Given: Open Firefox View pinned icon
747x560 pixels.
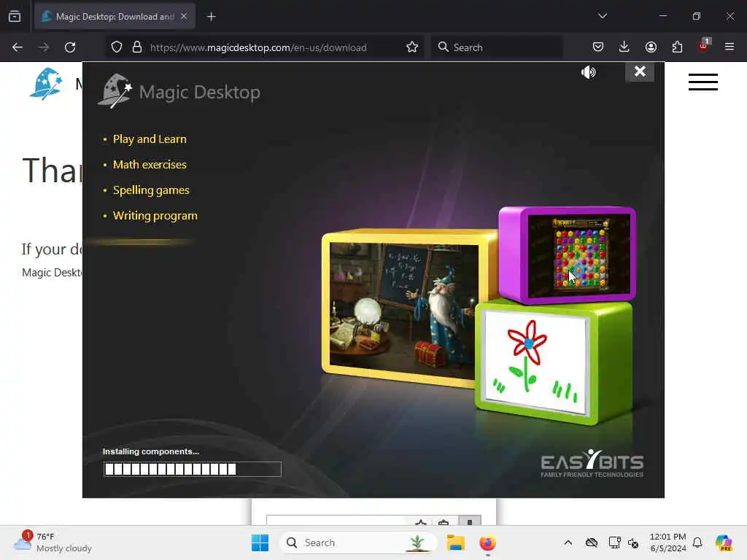Looking at the screenshot, I should point(15,17).
